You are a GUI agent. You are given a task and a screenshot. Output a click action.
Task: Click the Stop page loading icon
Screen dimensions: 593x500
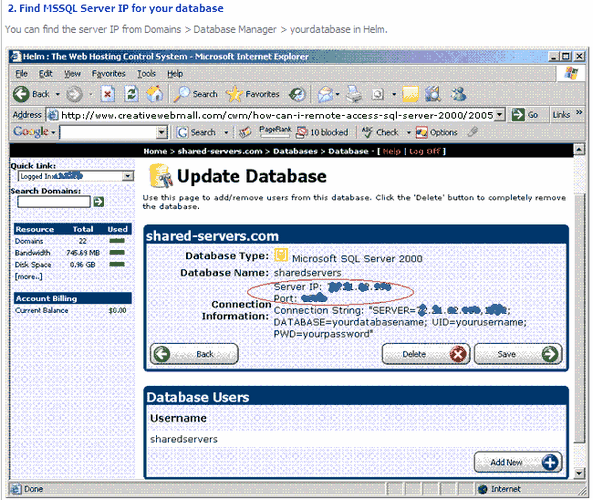(x=107, y=94)
